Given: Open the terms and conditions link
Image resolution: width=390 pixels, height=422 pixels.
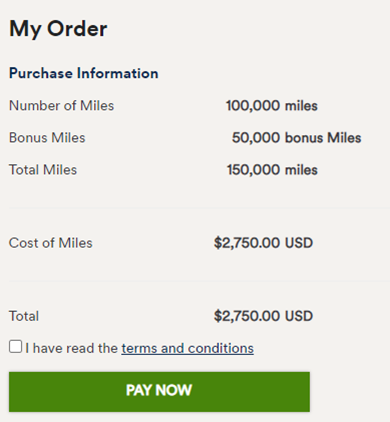Looking at the screenshot, I should point(187,348).
